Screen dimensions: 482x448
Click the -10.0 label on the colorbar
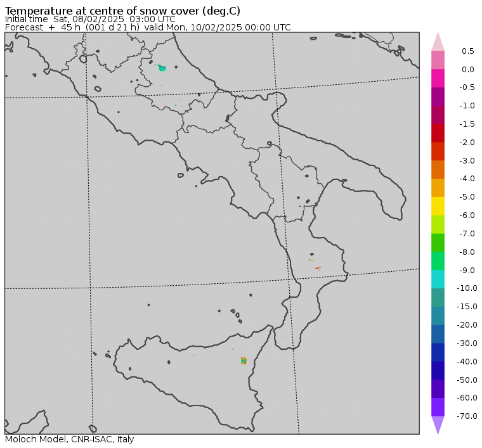pyautogui.click(x=467, y=288)
